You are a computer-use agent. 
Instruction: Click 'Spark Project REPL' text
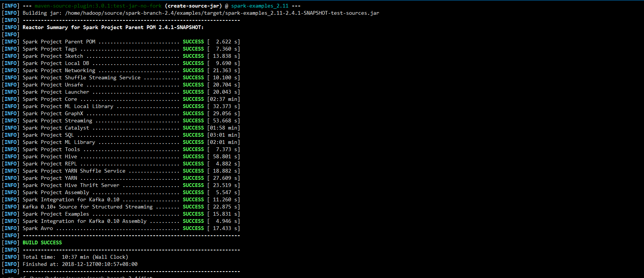click(50, 164)
